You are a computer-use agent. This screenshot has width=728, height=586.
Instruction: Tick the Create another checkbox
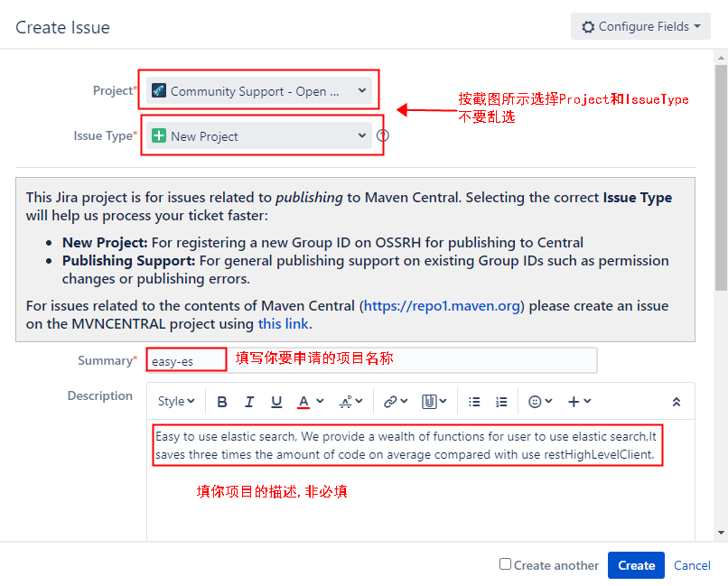click(505, 563)
